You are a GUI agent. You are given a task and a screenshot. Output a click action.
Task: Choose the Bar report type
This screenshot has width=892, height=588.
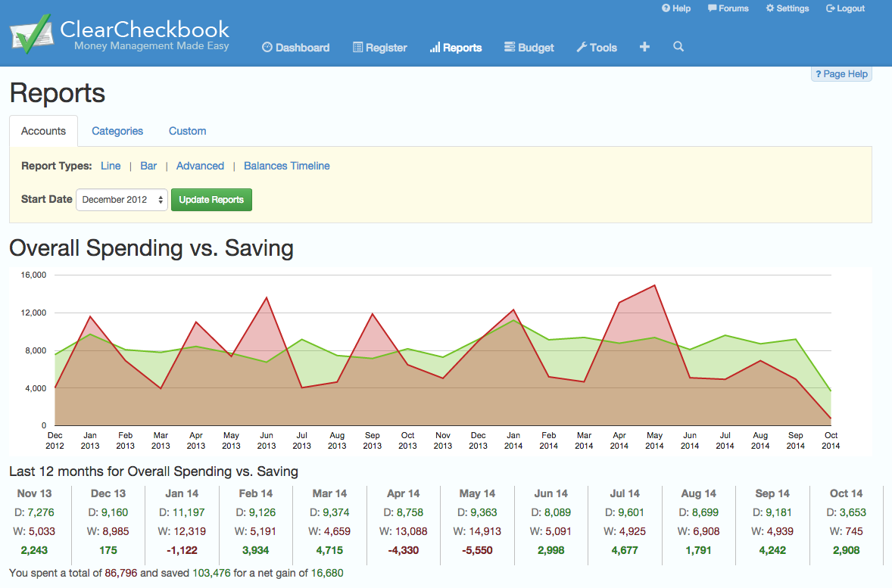[148, 166]
